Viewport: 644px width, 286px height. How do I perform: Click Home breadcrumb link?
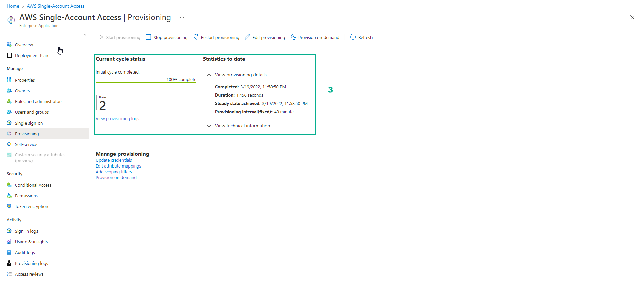(x=13, y=6)
